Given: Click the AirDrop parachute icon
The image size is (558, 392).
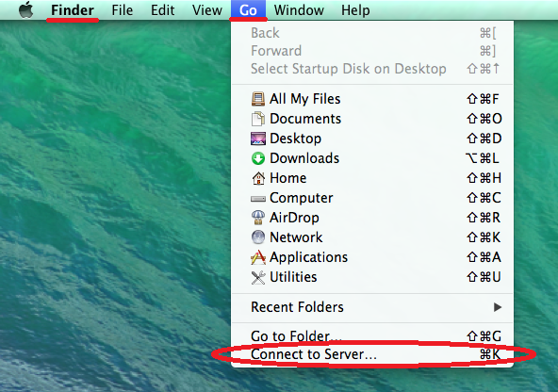Looking at the screenshot, I should pyautogui.click(x=258, y=218).
